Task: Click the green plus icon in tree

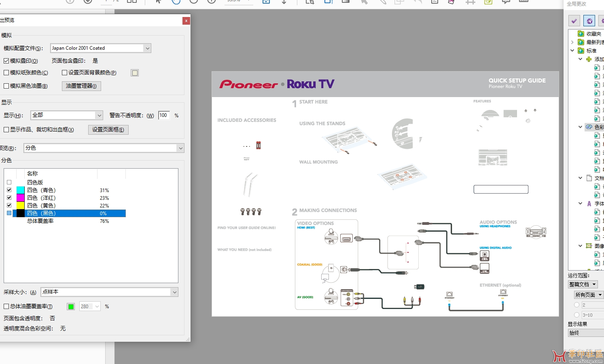Action: click(x=589, y=59)
